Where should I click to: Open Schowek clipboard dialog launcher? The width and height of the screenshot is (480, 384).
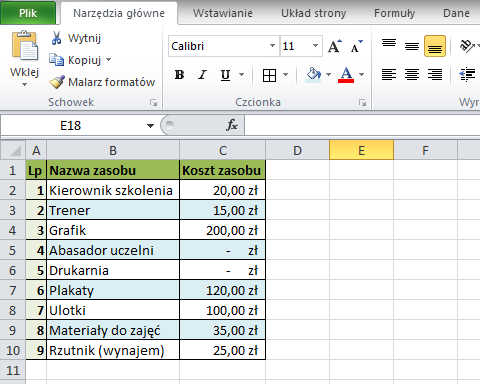tap(153, 103)
